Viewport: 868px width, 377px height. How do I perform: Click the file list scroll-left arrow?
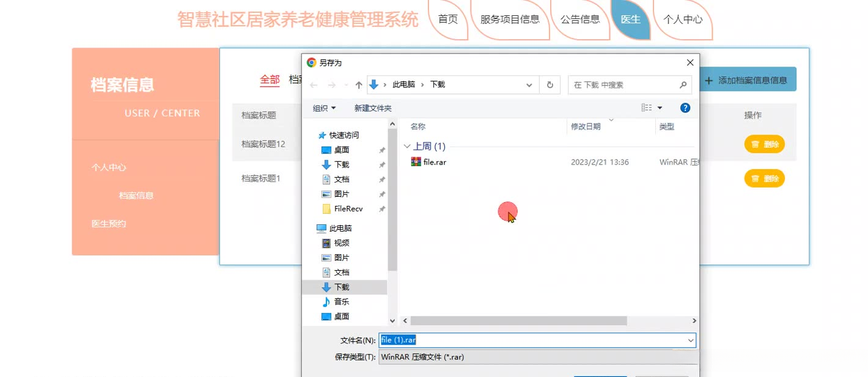point(405,320)
